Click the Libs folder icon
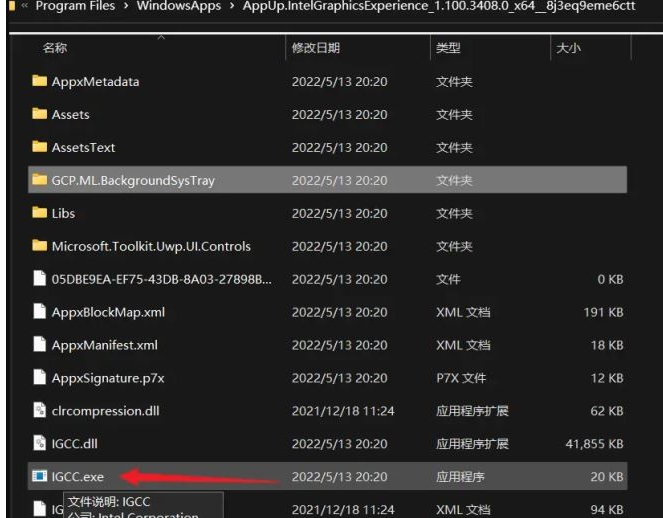This screenshot has height=518, width=663. (40, 213)
